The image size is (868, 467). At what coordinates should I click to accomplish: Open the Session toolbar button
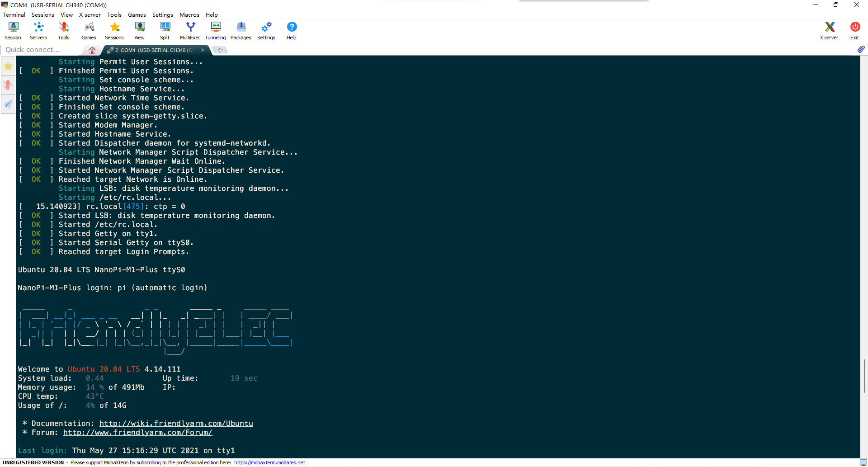coord(13,31)
